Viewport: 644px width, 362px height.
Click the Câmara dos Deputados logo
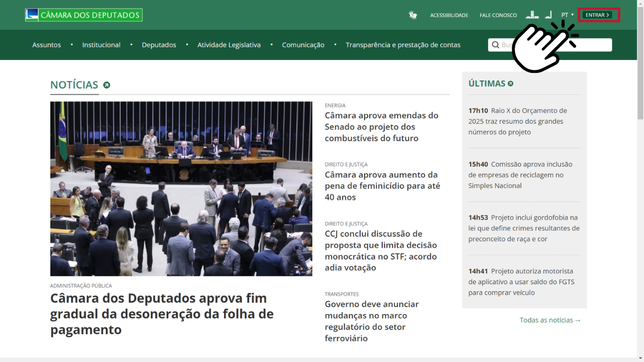coord(84,15)
